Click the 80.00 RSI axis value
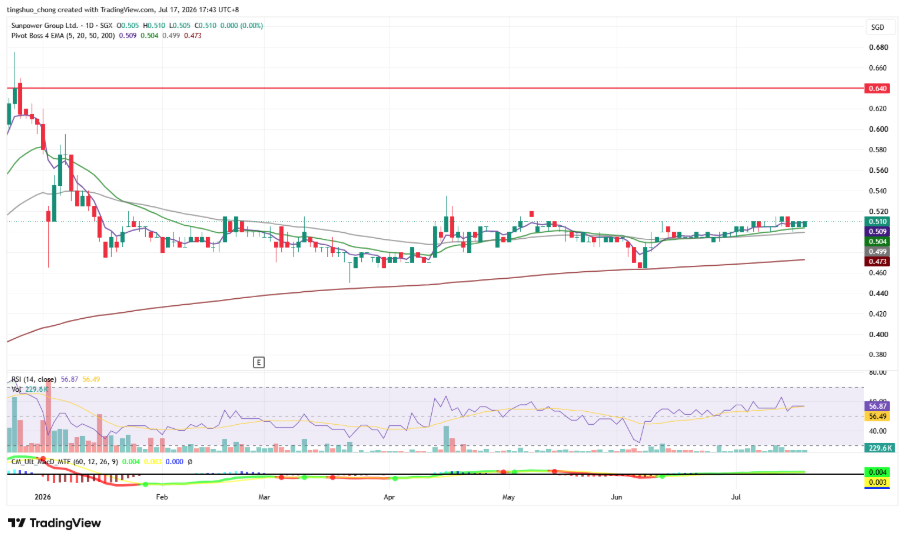 pos(878,373)
